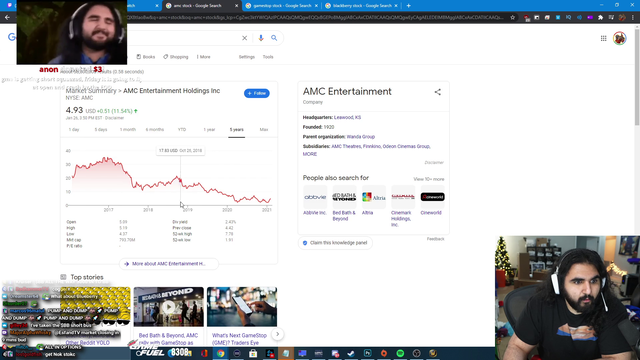This screenshot has width=640, height=360.
Task: Open Chrome profile avatar in toolbar
Action: (622, 18)
